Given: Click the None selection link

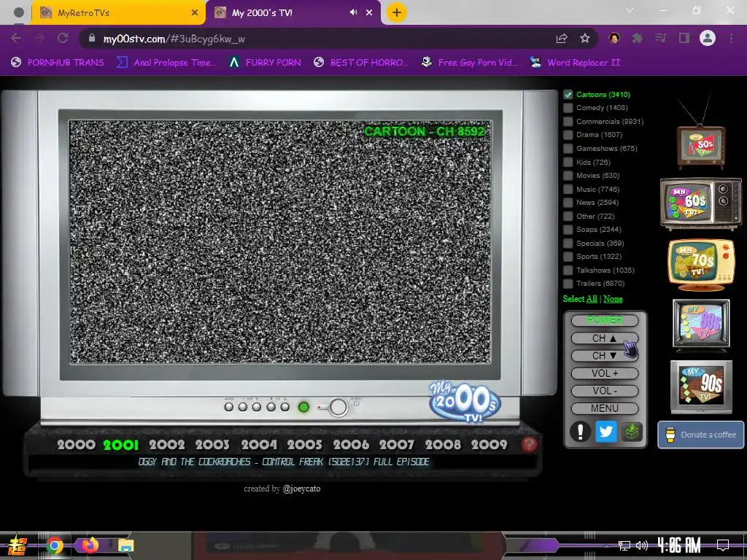Looking at the screenshot, I should tap(613, 299).
